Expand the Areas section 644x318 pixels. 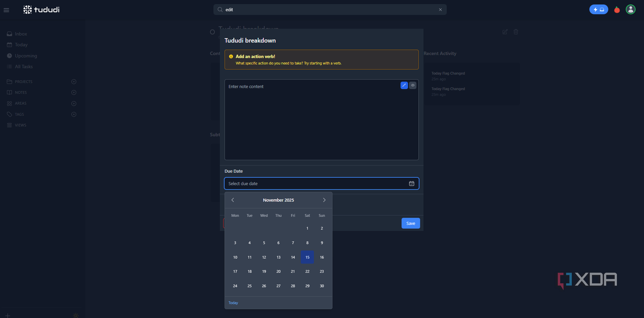point(21,103)
